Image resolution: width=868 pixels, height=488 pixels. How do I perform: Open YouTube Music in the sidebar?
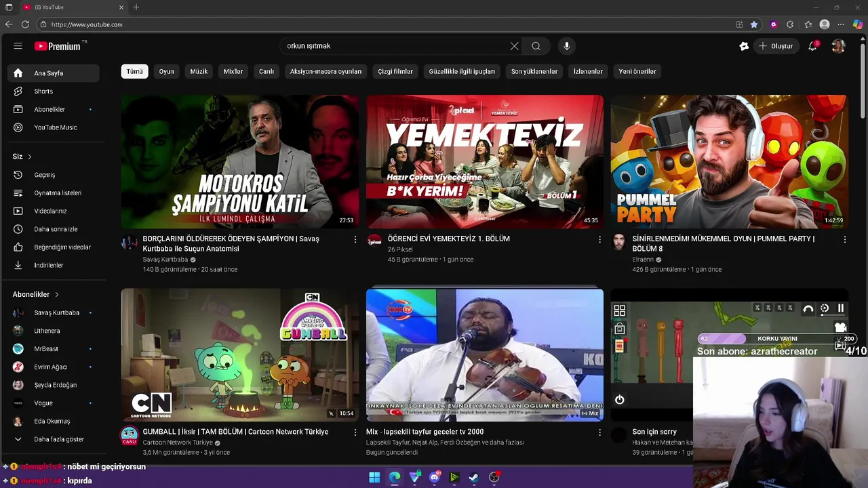click(54, 127)
